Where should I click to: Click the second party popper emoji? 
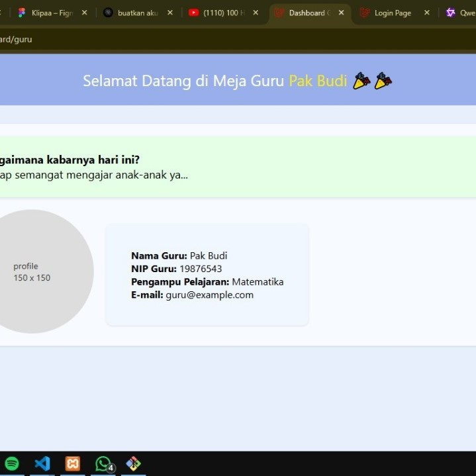pyautogui.click(x=383, y=81)
